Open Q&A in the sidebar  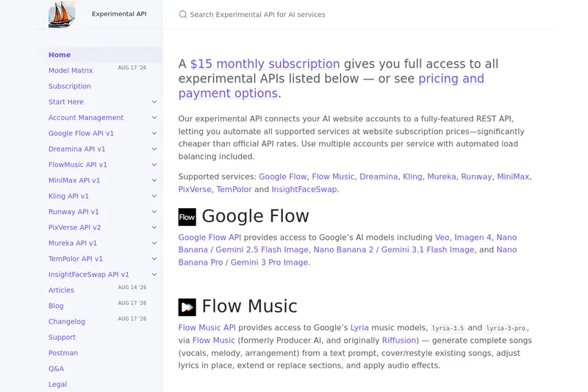tap(57, 368)
